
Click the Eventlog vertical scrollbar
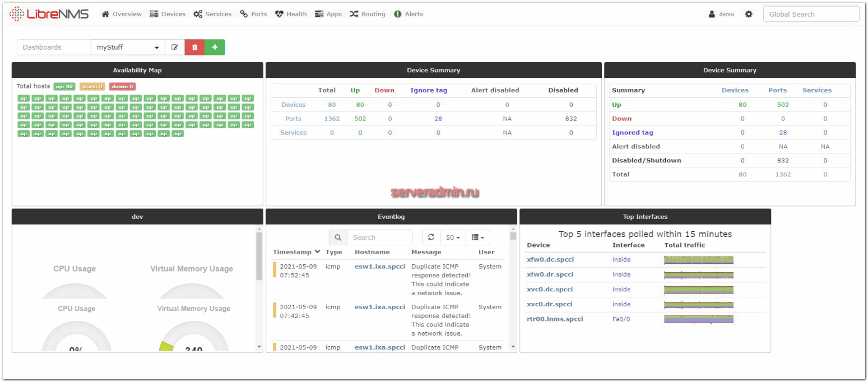(513, 286)
